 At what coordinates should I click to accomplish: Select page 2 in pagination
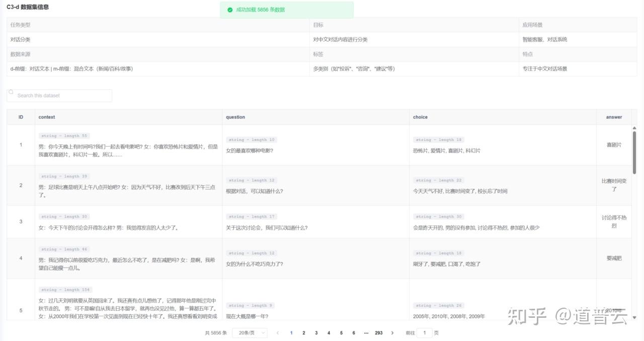[x=303, y=333]
